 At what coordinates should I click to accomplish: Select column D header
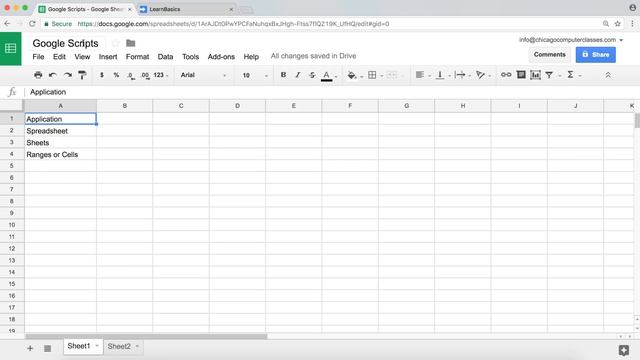(237, 106)
